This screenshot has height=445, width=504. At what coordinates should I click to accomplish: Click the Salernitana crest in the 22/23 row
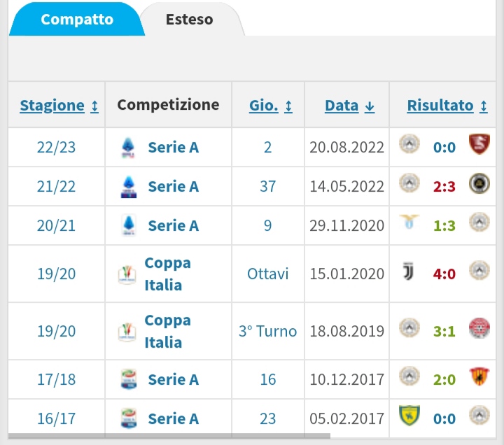(x=479, y=146)
